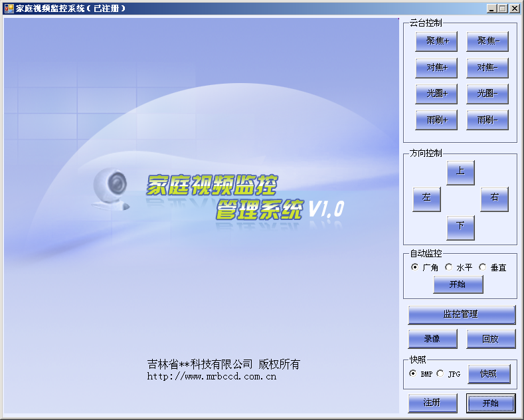Click the bottom-right 开始 start button
524x420 pixels.
491,403
